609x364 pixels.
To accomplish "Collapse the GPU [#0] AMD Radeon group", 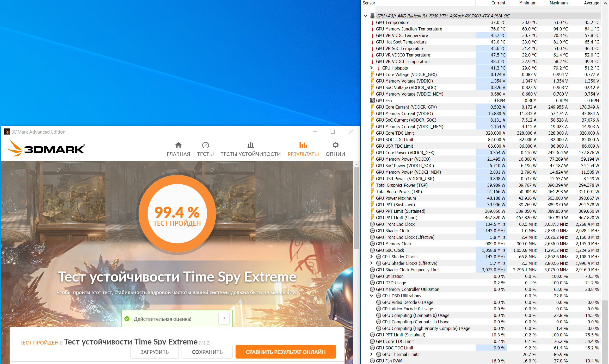I will click(365, 16).
